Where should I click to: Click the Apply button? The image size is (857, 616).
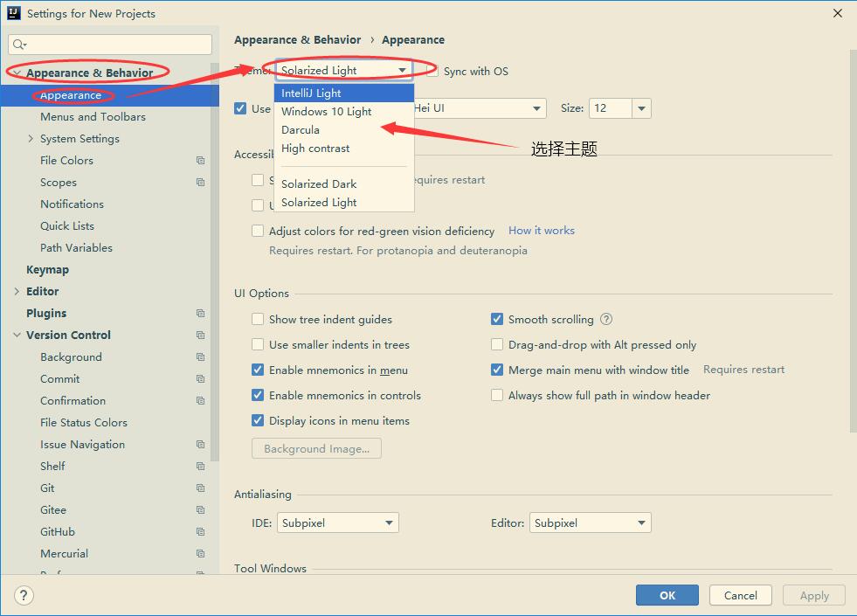point(814,595)
